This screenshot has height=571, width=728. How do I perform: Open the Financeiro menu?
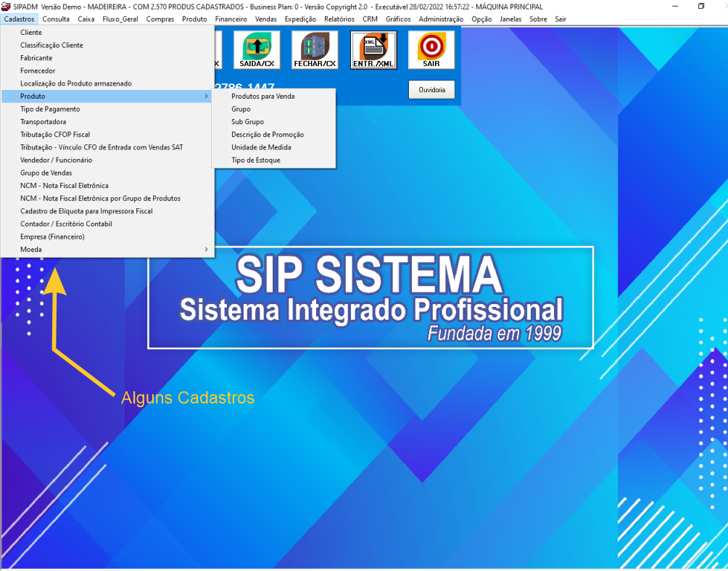(231, 19)
